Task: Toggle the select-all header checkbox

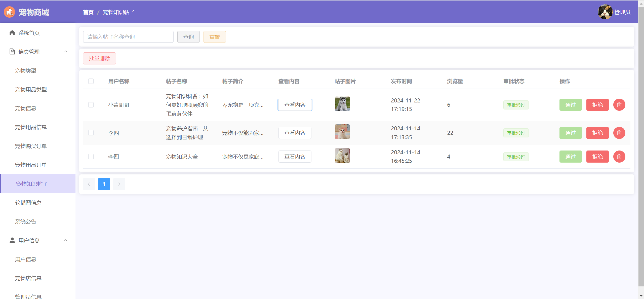Action: coord(91,81)
